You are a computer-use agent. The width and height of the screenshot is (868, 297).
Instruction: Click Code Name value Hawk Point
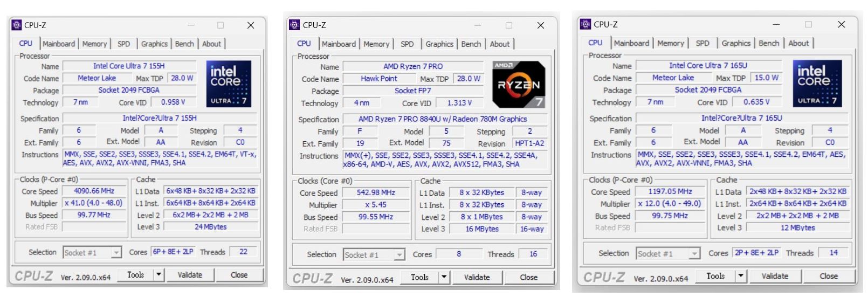[x=379, y=79]
